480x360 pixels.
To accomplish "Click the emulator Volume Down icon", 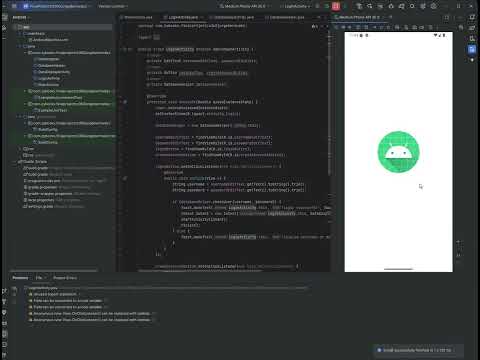I will point(350,27).
